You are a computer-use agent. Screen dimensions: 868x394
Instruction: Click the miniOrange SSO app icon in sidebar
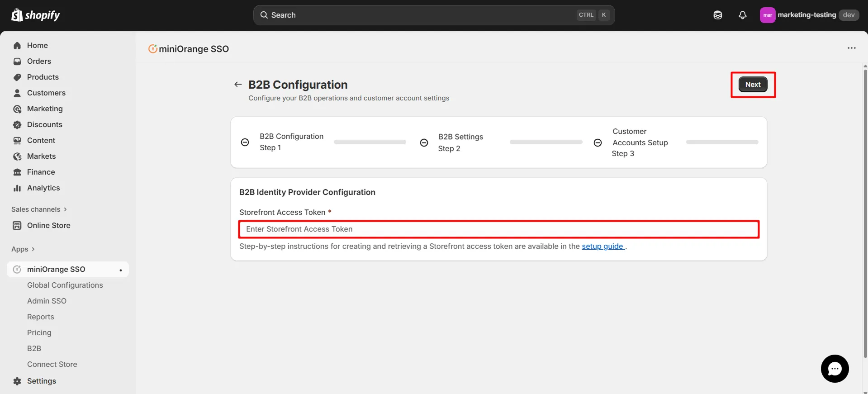click(x=17, y=269)
